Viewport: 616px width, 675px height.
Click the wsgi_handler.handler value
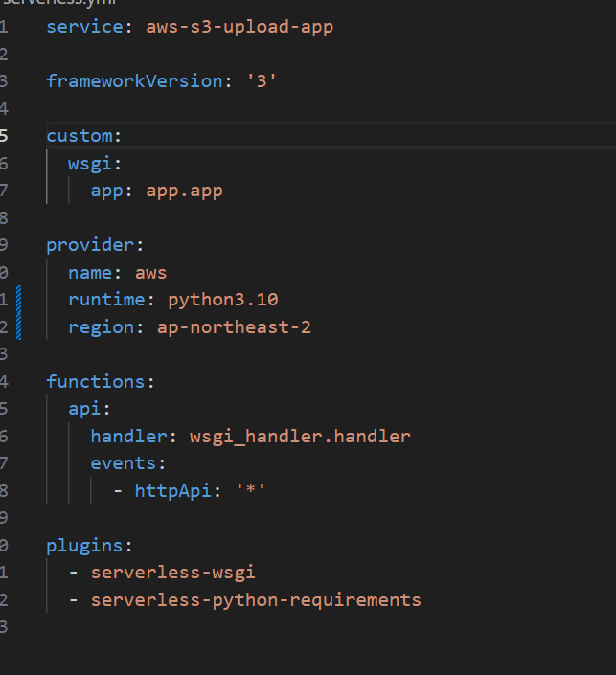[300, 437]
